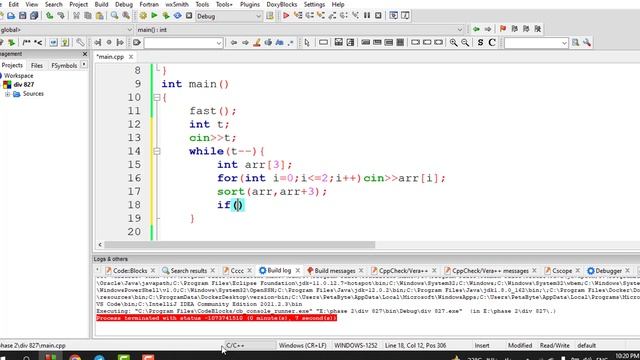Select the main.cpp editor tab
The height and width of the screenshot is (360, 640).
click(110, 57)
